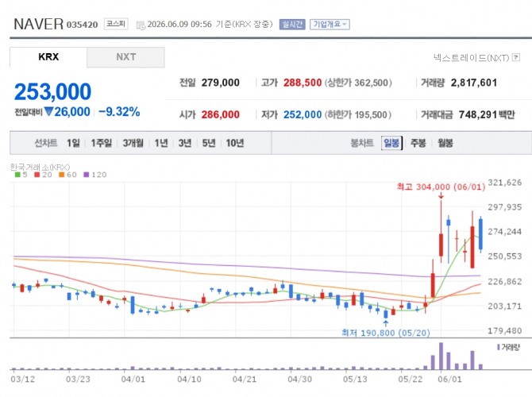The width and height of the screenshot is (532, 397).
Task: Click the orange 60-day moving average marker
Action: coord(61,175)
